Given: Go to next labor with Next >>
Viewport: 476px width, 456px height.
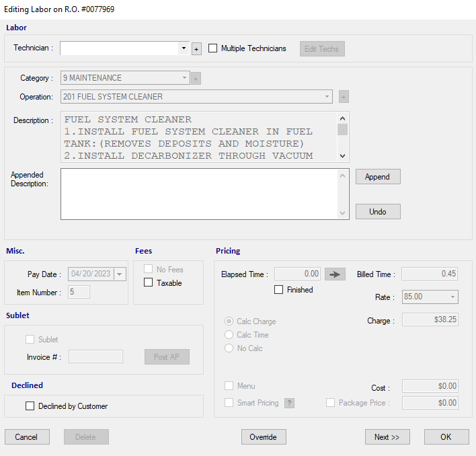Looking at the screenshot, I should tap(387, 437).
